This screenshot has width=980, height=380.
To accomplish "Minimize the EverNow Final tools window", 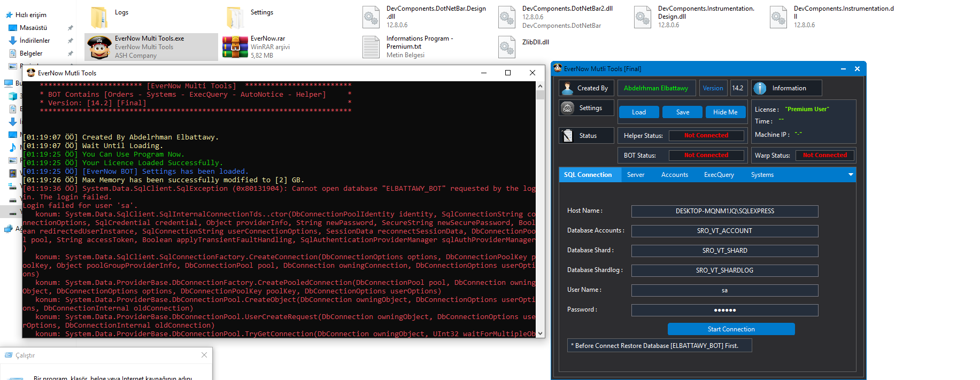I will coord(843,69).
